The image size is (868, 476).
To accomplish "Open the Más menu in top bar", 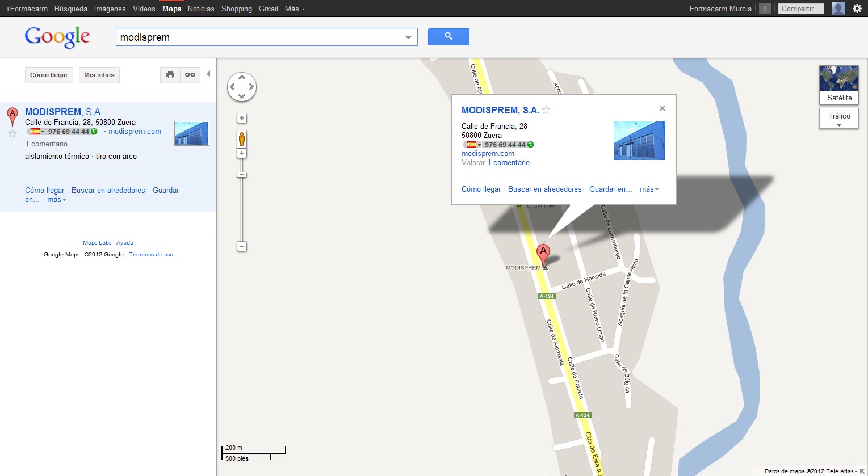I will point(295,9).
